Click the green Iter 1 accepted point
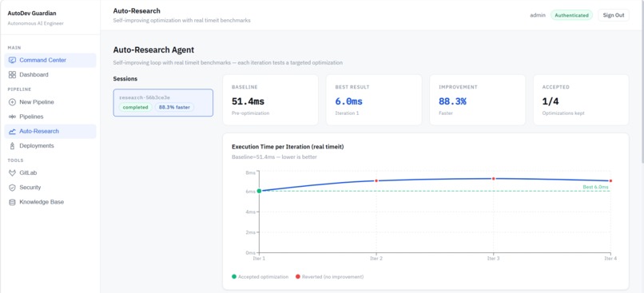 [x=259, y=191]
